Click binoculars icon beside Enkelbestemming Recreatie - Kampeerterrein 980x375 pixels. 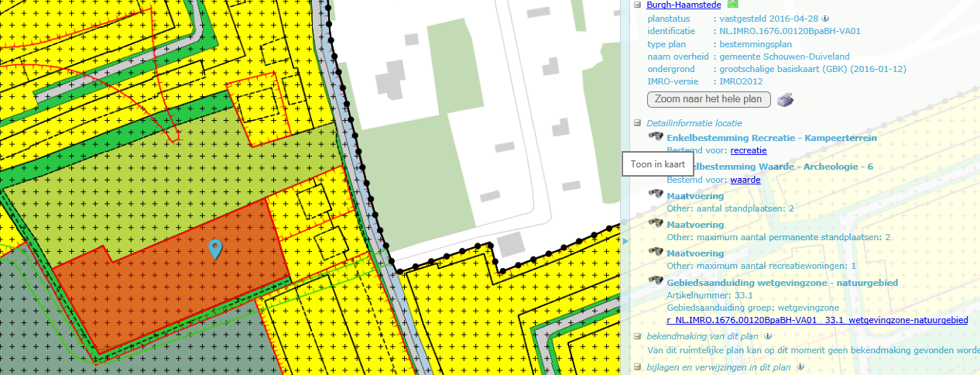[656, 136]
